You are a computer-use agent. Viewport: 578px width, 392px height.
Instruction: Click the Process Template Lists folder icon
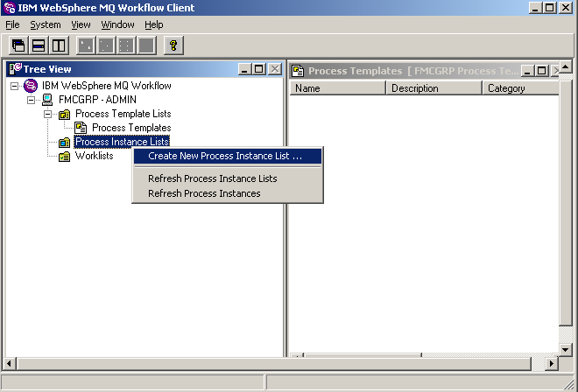(x=64, y=115)
